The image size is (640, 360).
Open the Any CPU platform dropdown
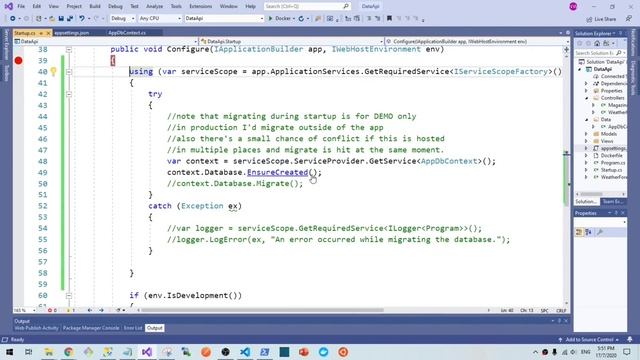point(160,18)
